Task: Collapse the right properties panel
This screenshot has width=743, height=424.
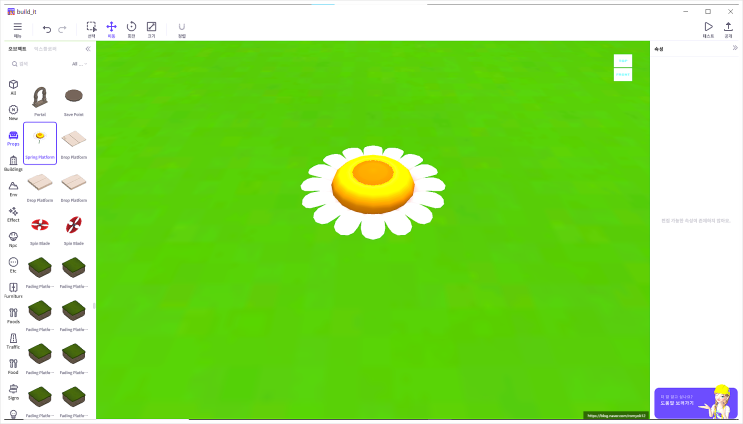Action: coord(735,48)
